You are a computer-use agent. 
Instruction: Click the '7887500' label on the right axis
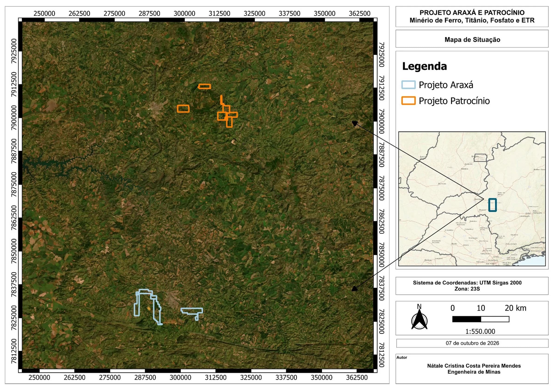click(x=381, y=155)
